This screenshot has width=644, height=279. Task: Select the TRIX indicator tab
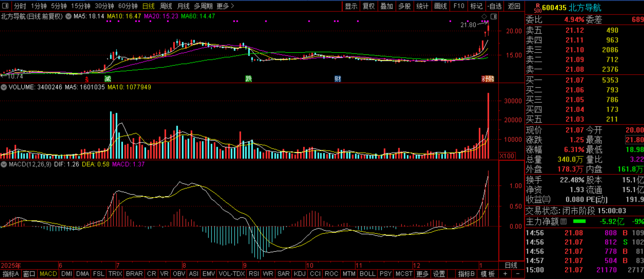pos(115,274)
